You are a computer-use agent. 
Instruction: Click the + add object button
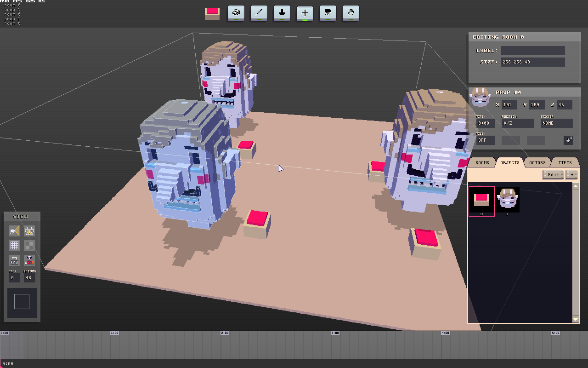[572, 175]
